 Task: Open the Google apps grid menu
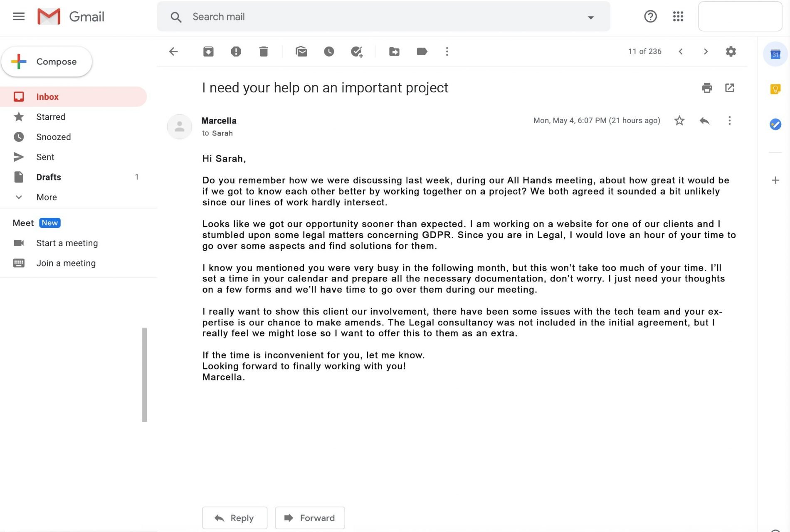pos(678,17)
